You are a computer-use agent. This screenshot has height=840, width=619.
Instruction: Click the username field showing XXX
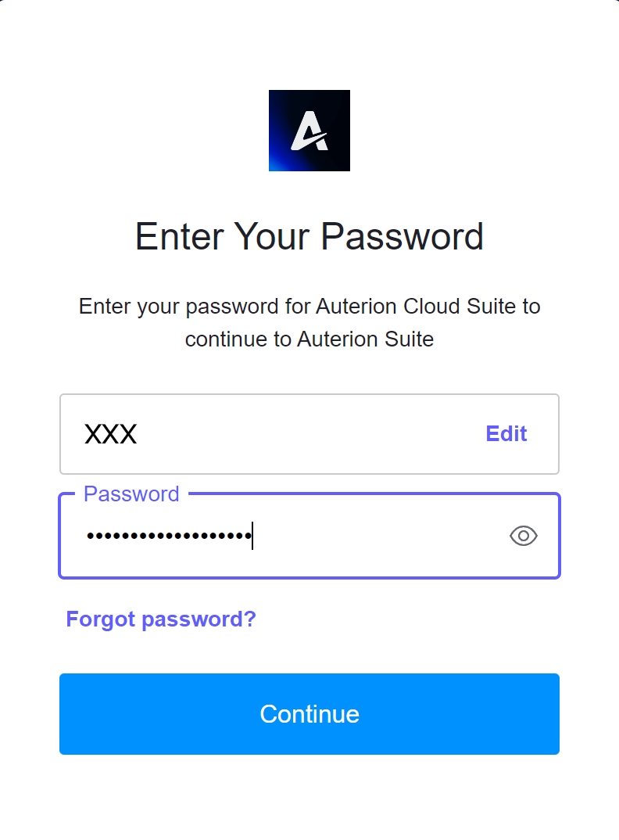point(274,434)
